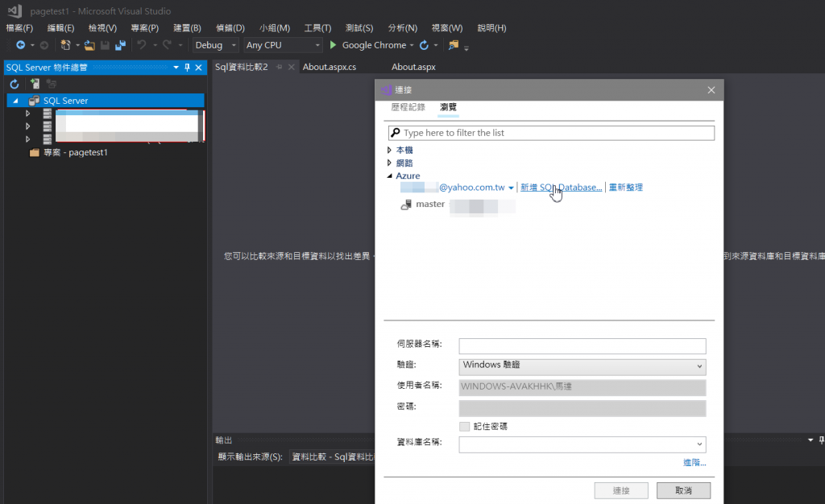Toggle the 記住密碼 checkbox
This screenshot has width=825, height=504.
(x=464, y=426)
